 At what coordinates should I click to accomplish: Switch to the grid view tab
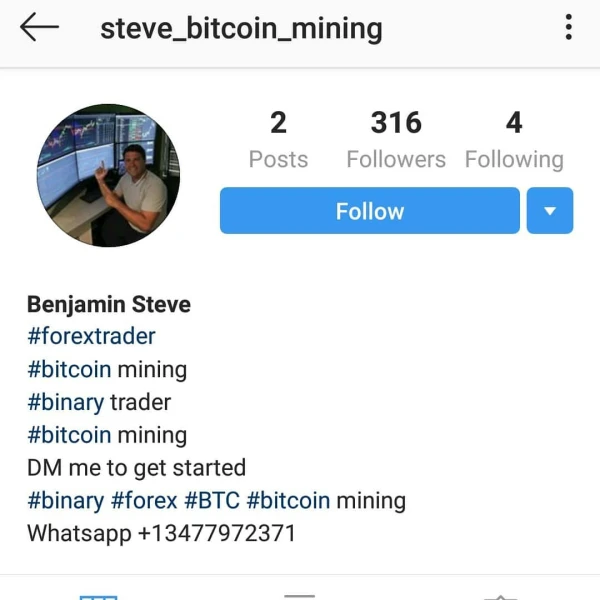click(x=98, y=597)
